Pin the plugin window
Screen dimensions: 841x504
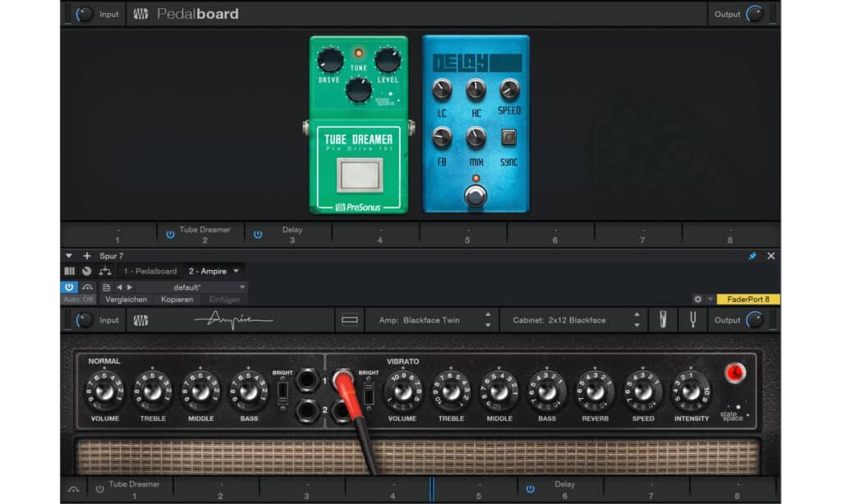point(752,256)
